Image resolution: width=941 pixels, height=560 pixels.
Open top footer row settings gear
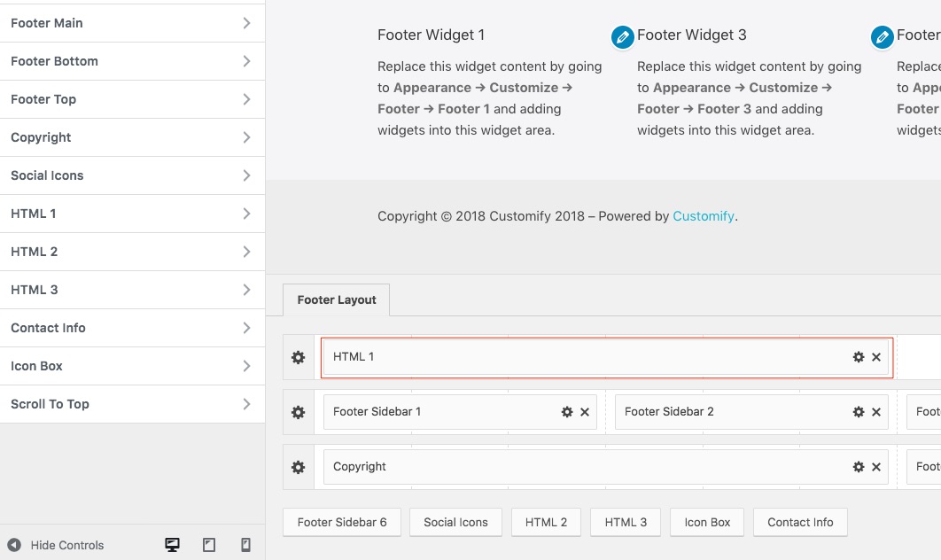coord(299,357)
